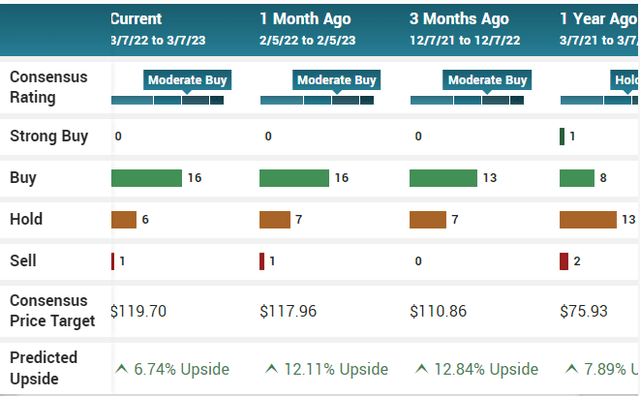Select the Current column header
Viewport: 640px width, 396px height.
click(158, 29)
